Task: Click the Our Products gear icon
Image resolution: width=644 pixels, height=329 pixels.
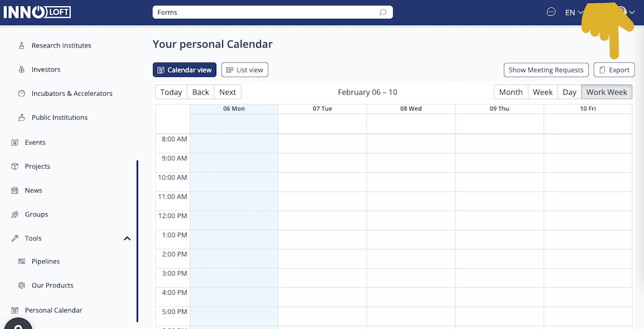Action: pyautogui.click(x=21, y=285)
